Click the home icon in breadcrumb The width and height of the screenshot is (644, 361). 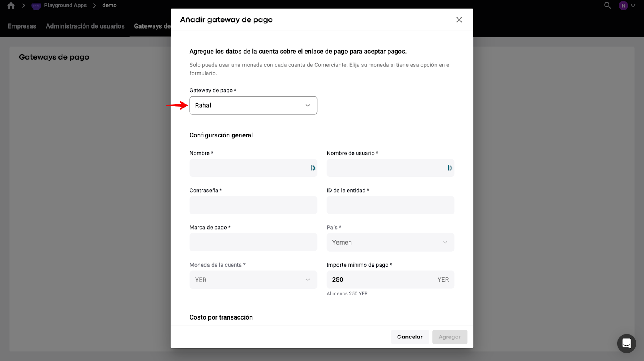(x=11, y=6)
